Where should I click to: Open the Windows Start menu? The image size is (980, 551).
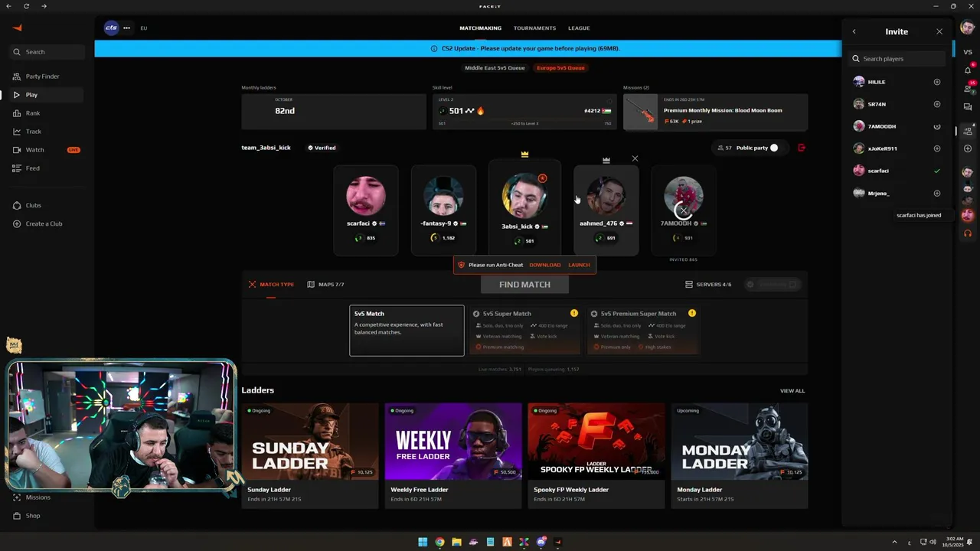click(423, 542)
